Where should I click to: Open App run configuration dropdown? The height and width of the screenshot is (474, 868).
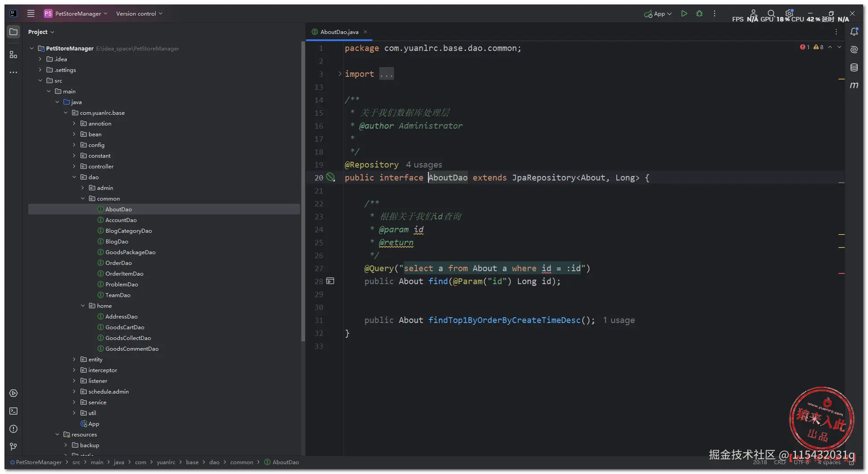pyautogui.click(x=658, y=13)
